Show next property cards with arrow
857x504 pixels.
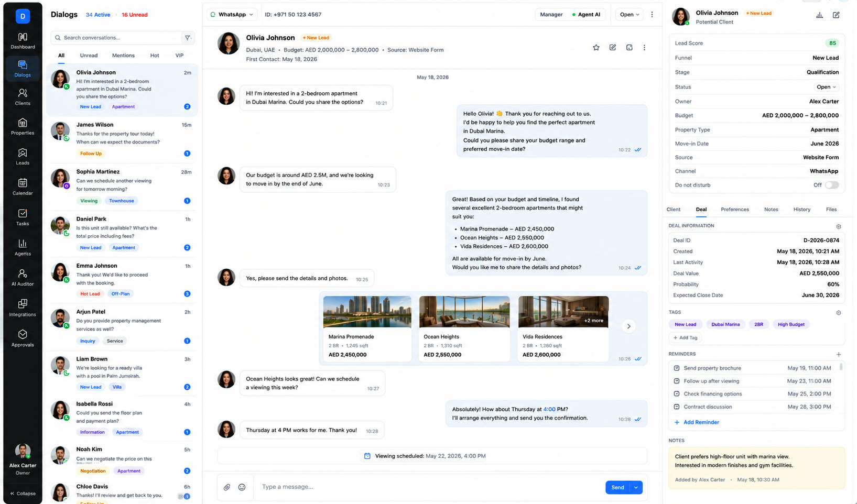point(628,326)
